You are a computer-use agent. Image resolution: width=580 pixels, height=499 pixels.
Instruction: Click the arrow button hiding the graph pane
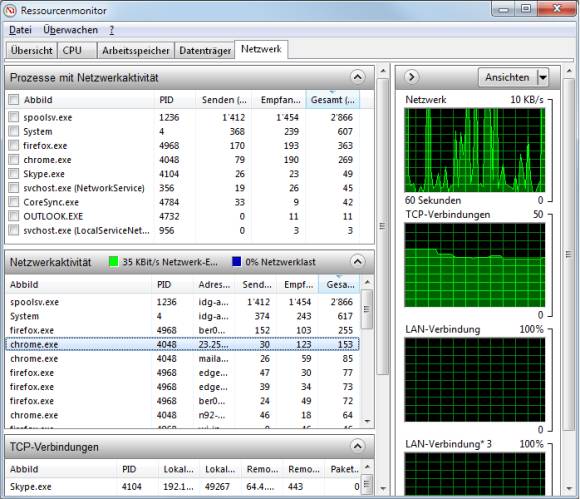click(x=411, y=77)
